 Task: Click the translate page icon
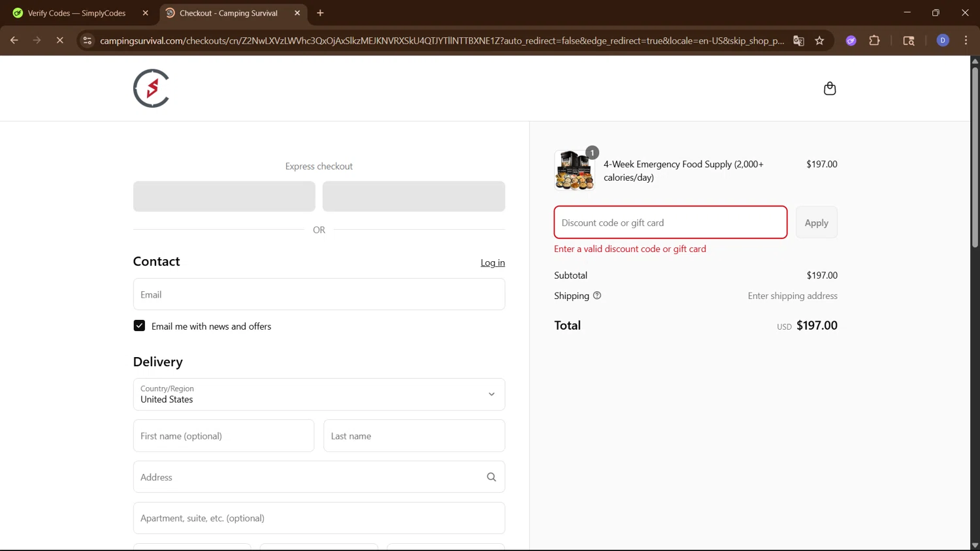click(x=798, y=40)
